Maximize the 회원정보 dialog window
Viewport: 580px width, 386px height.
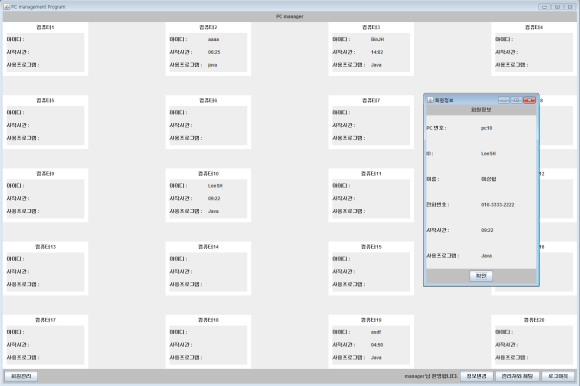point(516,100)
